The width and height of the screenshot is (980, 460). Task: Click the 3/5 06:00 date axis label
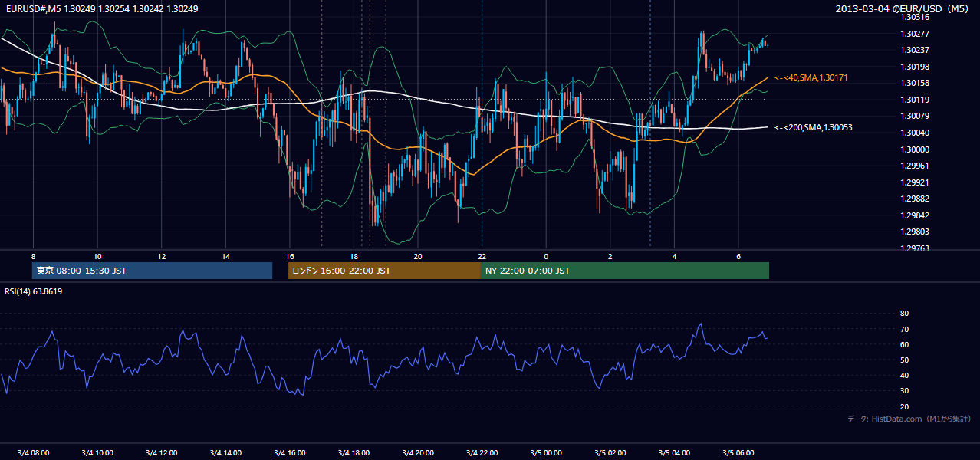(x=738, y=452)
